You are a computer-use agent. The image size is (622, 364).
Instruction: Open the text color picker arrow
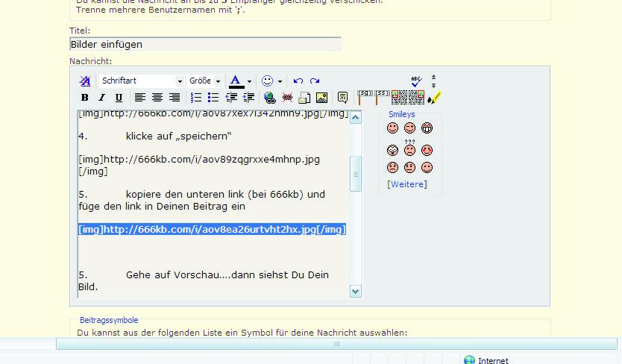(x=249, y=81)
